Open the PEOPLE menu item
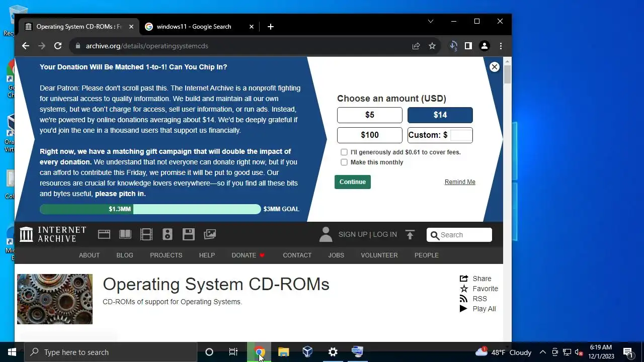Viewport: 644px width, 362px height. click(x=427, y=255)
